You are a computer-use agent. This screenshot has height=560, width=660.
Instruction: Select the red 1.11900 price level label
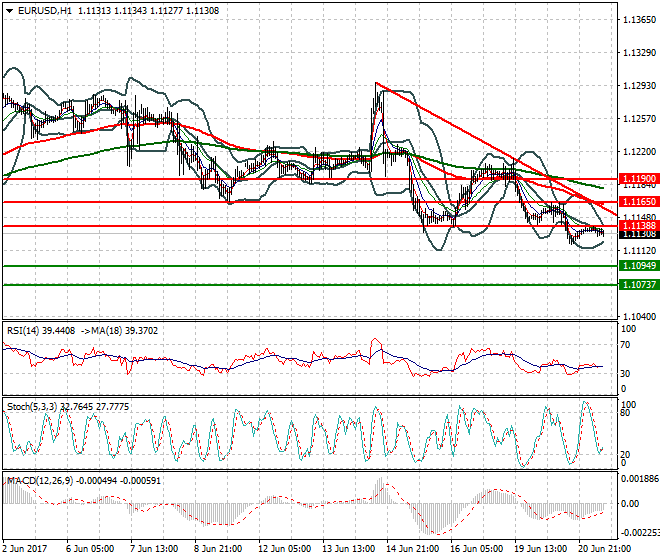pyautogui.click(x=639, y=179)
